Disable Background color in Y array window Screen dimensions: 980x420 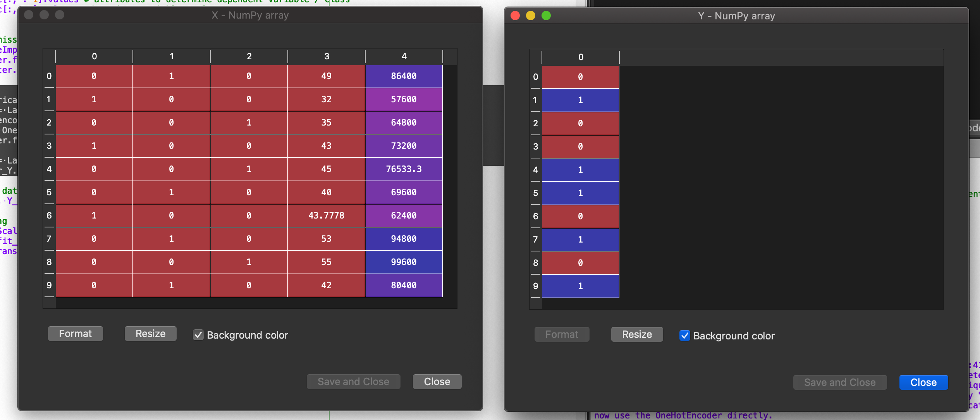click(685, 336)
